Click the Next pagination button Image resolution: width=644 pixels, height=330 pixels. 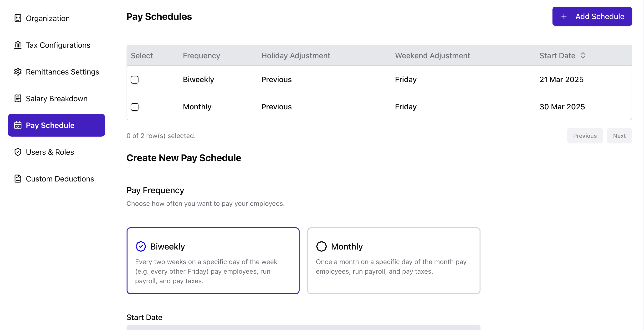[619, 136]
